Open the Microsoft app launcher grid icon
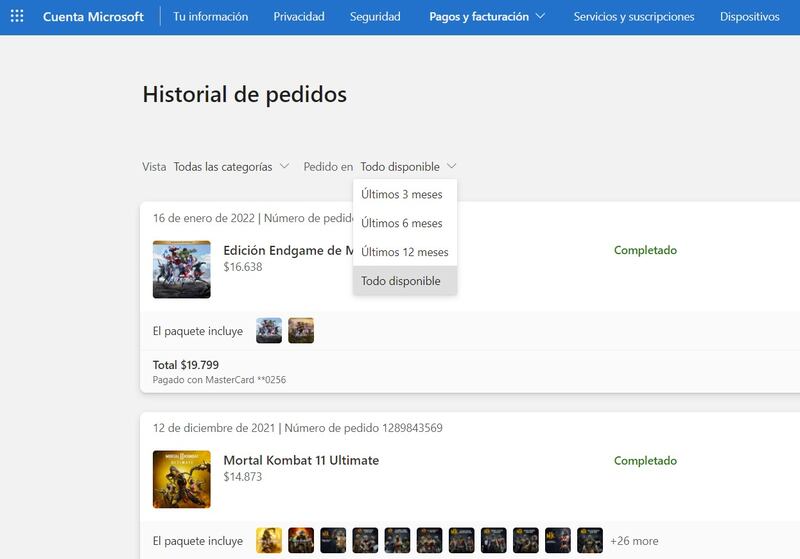 click(x=17, y=17)
